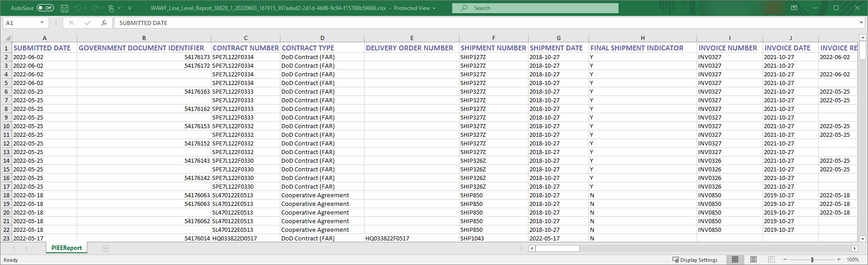Click the zoom slider handle

point(812,260)
